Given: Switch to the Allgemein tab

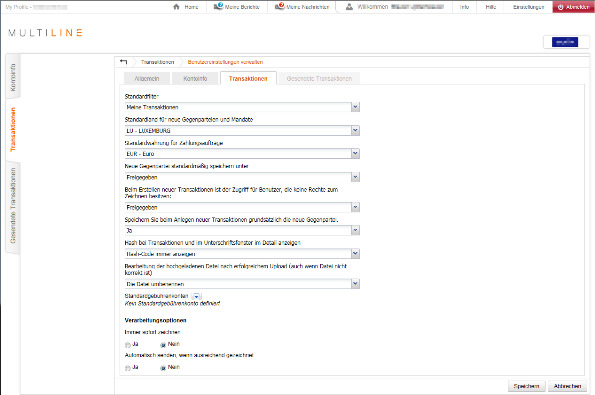Looking at the screenshot, I should click(147, 79).
